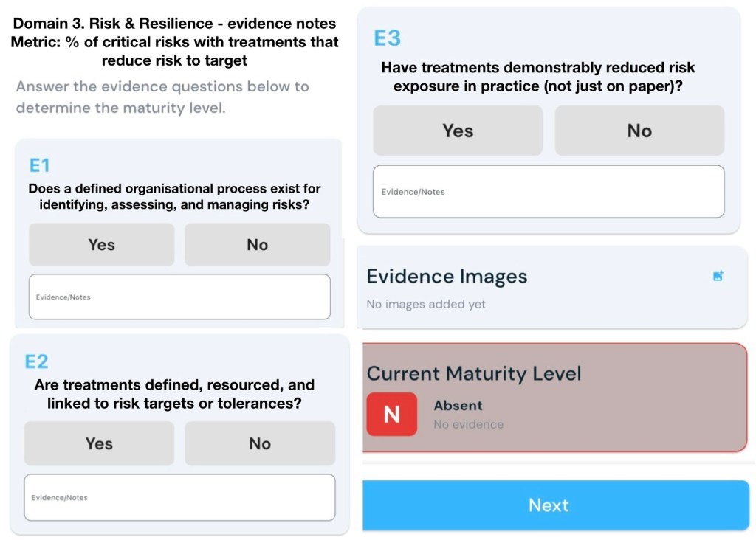This screenshot has width=756, height=540.
Task: Click the E2 question label
Action: (36, 361)
